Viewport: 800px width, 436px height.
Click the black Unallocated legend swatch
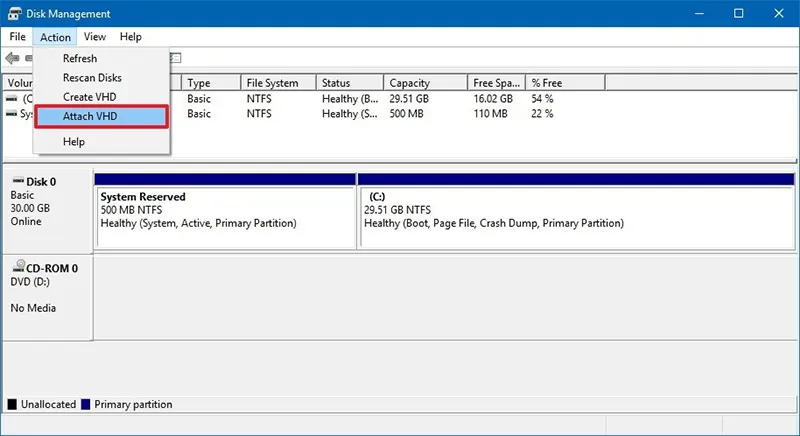pyautogui.click(x=12, y=404)
